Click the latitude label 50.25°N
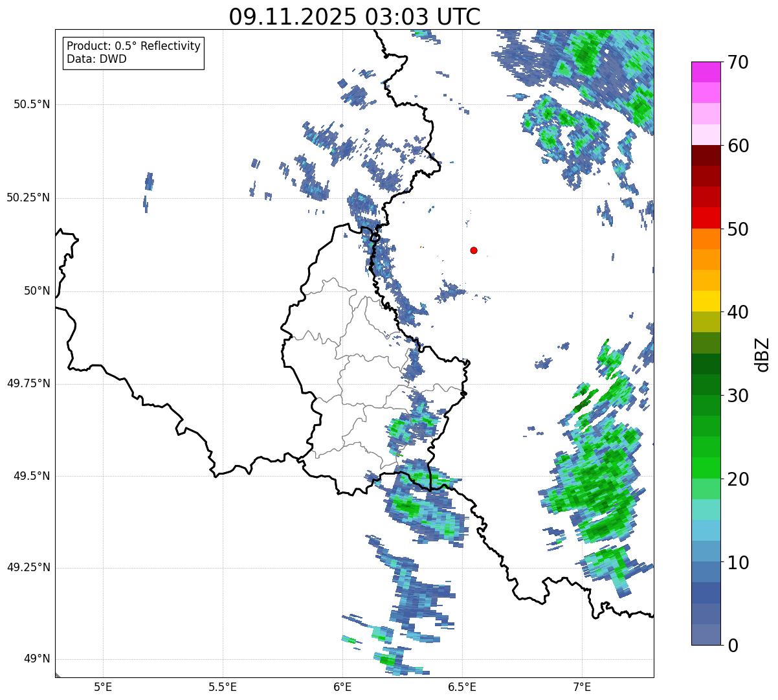The image size is (778, 700). point(28,198)
